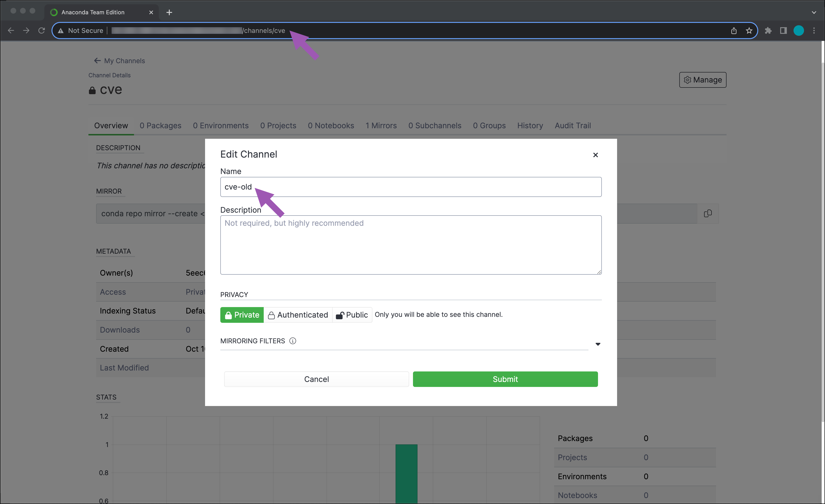
Task: Set channel privacy to Public
Action: tap(352, 315)
